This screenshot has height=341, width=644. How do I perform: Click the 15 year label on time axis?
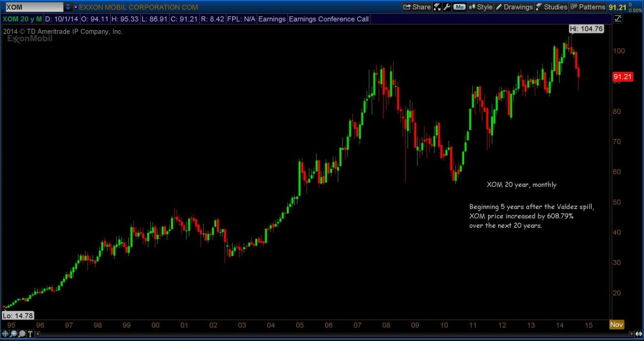coord(589,325)
